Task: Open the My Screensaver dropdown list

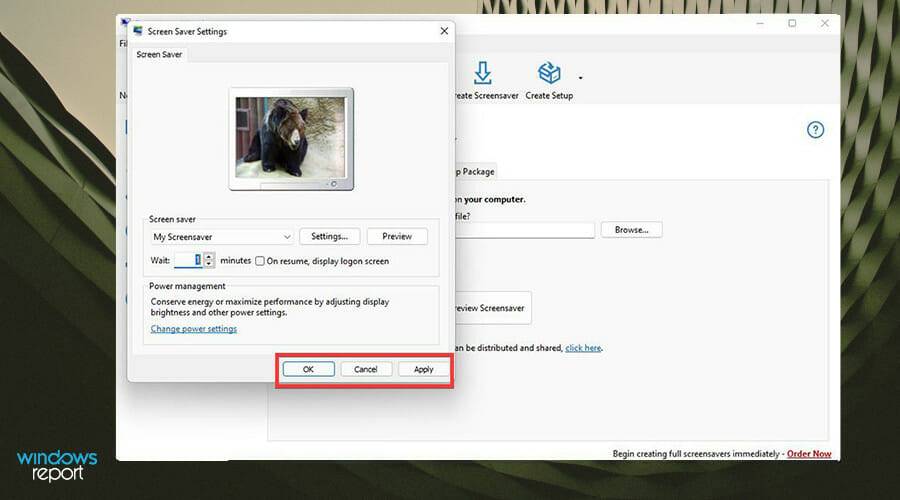Action: point(287,237)
